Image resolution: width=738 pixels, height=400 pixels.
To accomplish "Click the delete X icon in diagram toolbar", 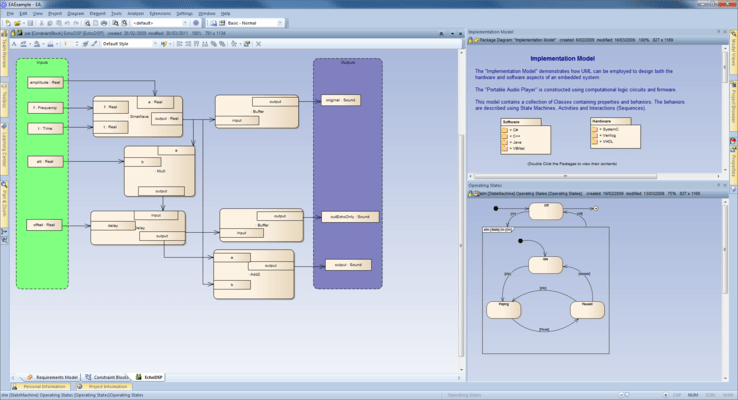I will click(258, 44).
